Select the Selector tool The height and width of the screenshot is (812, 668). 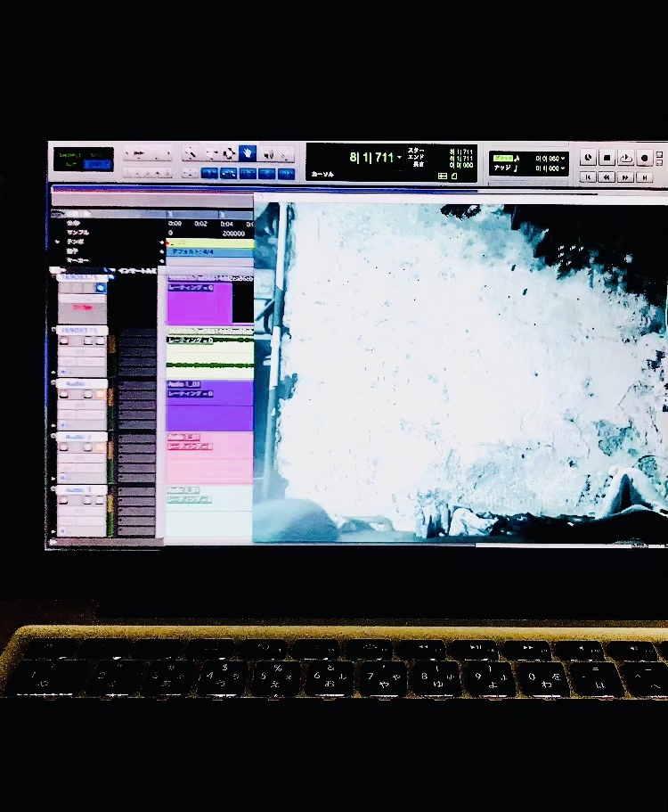point(229,154)
